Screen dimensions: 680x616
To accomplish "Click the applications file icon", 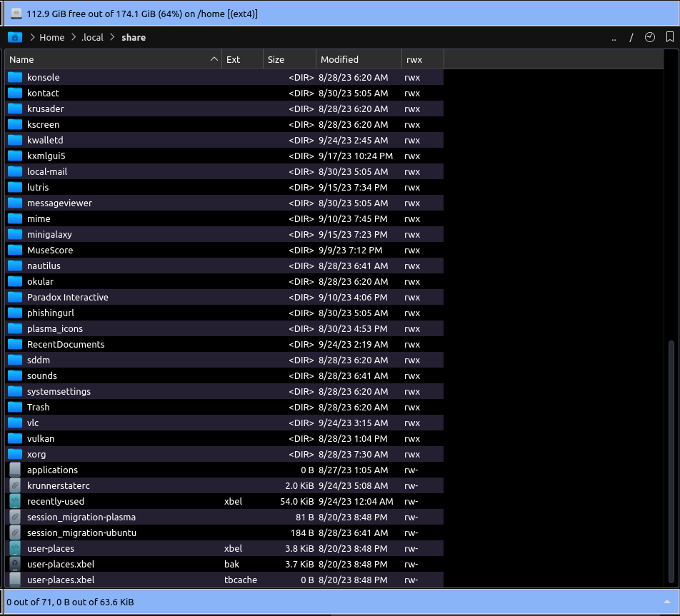I will tap(15, 470).
